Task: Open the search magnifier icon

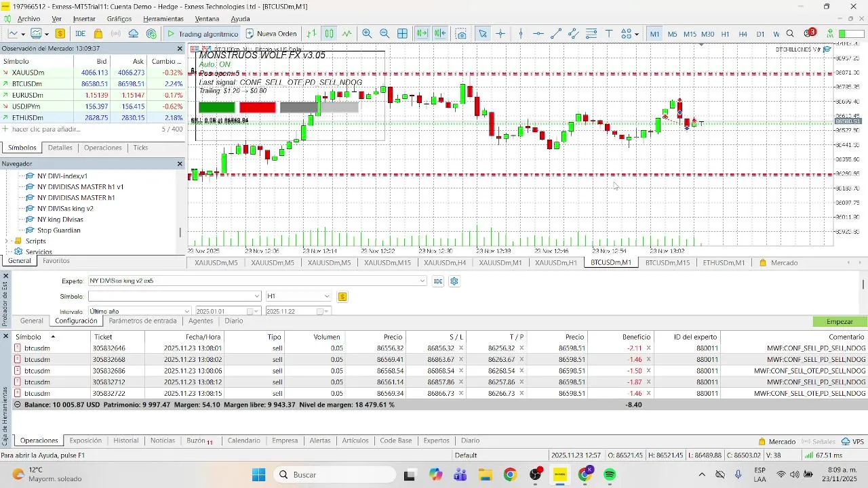Action: (x=790, y=33)
